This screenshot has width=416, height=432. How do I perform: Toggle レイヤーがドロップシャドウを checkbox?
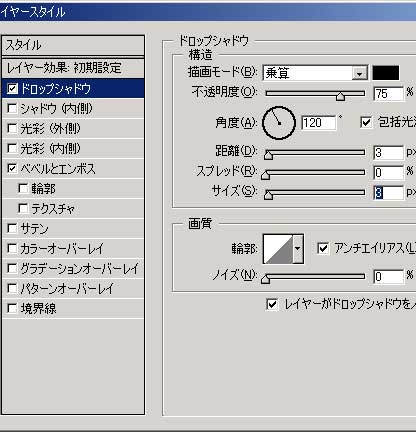point(272,305)
